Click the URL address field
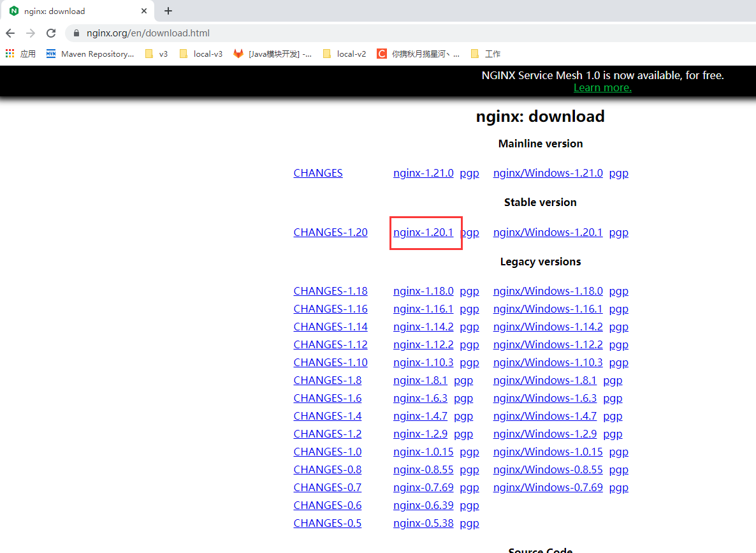This screenshot has width=756, height=553. pos(410,33)
